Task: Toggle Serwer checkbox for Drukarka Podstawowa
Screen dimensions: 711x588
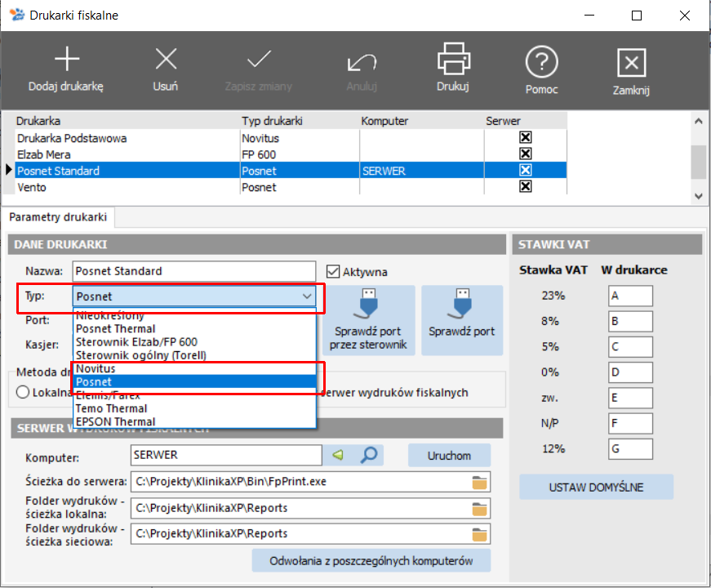Action: pyautogui.click(x=526, y=137)
